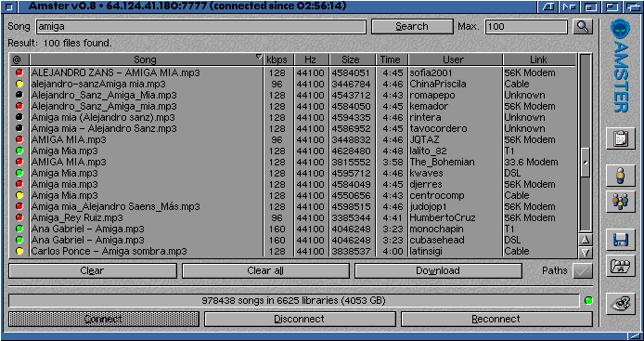
Task: Click the single user icon
Action: pyautogui.click(x=620, y=176)
